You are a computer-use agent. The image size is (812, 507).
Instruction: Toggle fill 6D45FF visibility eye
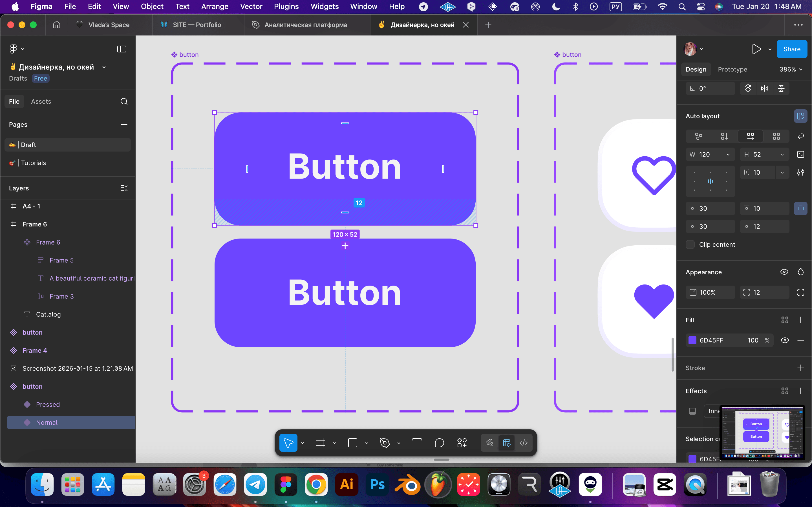(784, 340)
